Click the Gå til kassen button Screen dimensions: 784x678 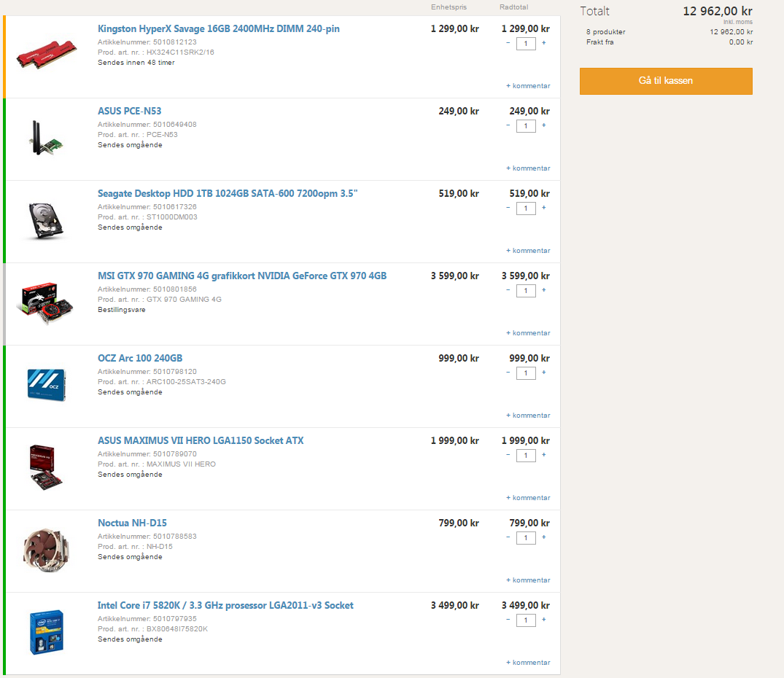click(666, 81)
